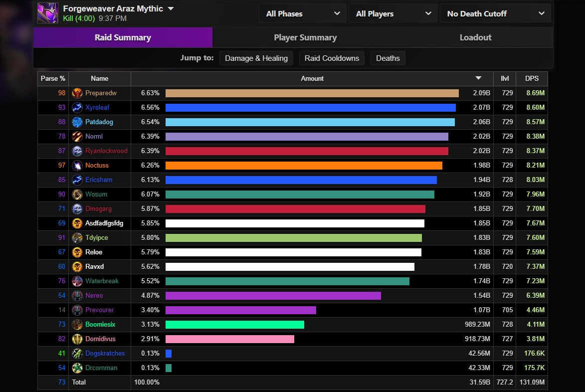The width and height of the screenshot is (585, 392).
Task: Open the Boomiesix player link
Action: coord(100,325)
